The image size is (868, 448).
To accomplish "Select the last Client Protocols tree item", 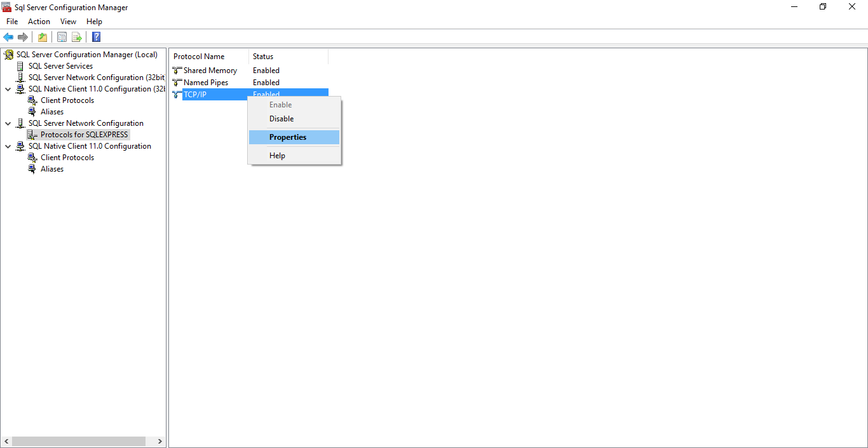I will 67,158.
